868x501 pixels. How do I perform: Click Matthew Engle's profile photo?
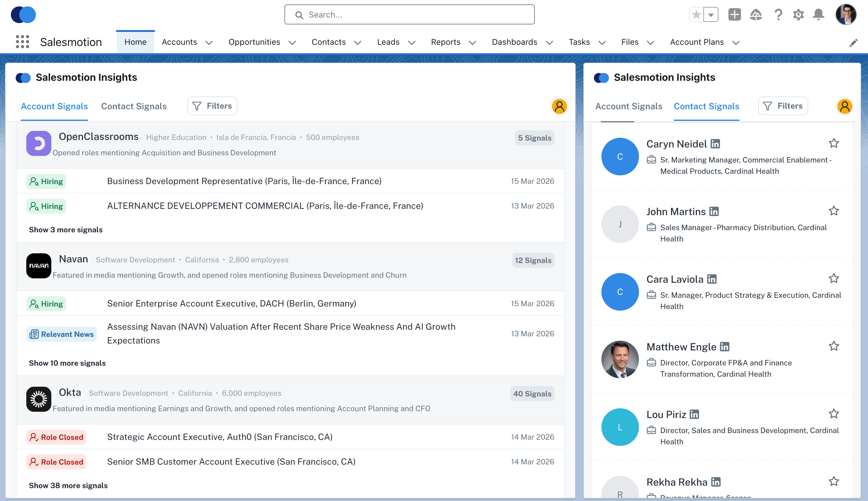620,359
